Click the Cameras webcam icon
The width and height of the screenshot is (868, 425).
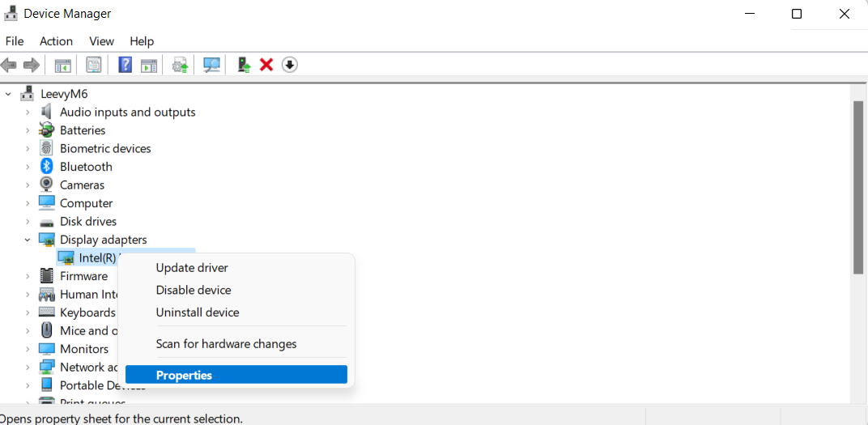click(x=46, y=185)
